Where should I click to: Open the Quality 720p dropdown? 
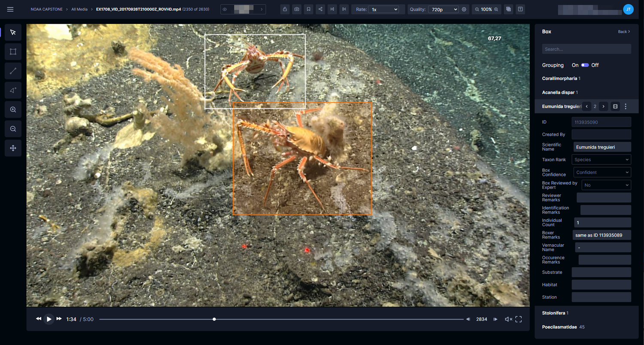tap(443, 9)
